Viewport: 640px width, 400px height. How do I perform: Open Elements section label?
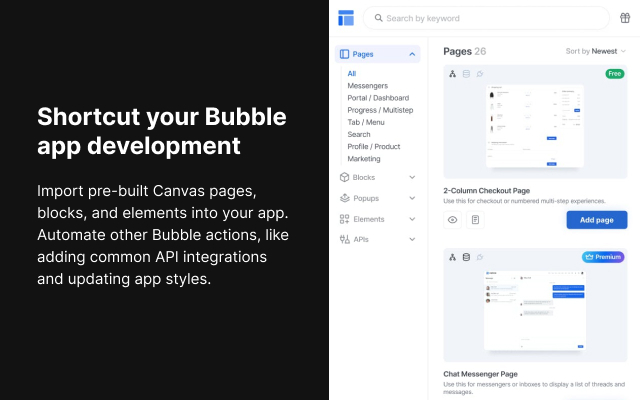(x=369, y=219)
